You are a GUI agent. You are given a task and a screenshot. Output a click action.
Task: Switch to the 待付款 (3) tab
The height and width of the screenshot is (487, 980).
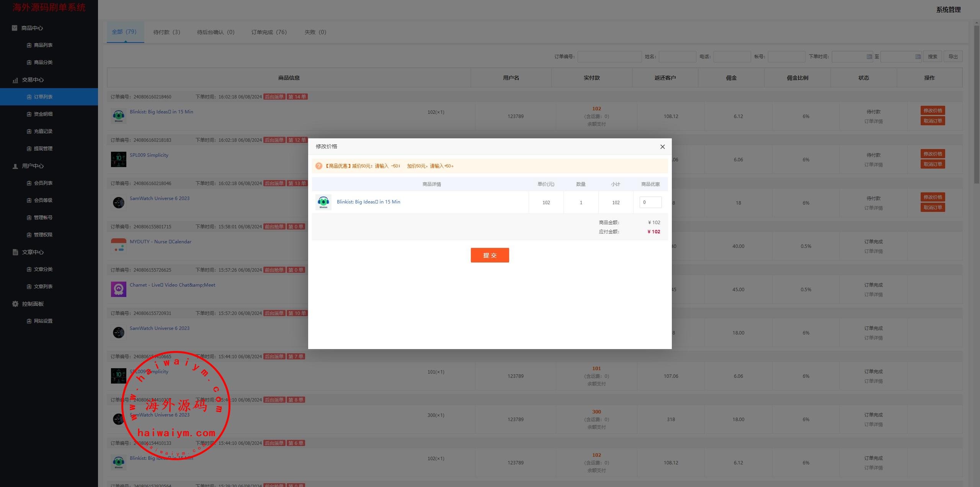pos(167,32)
